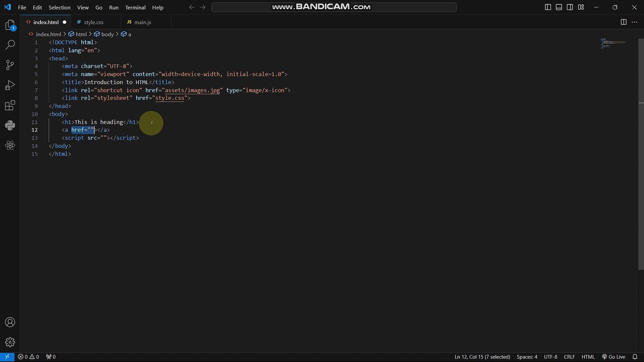Screen dimensions: 644x362
Task: Click html in the breadcrumb
Action: pos(81,34)
